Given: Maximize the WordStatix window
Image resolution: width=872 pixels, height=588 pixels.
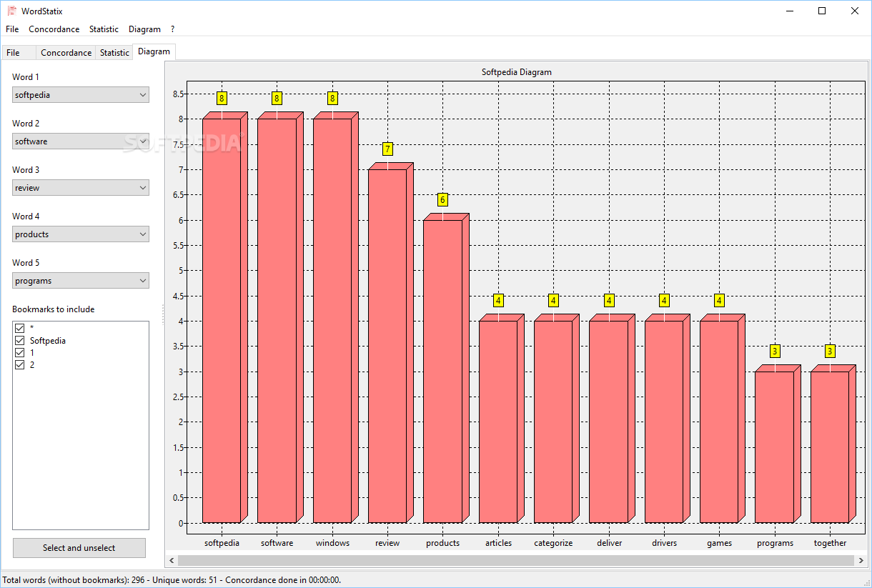Looking at the screenshot, I should point(822,11).
